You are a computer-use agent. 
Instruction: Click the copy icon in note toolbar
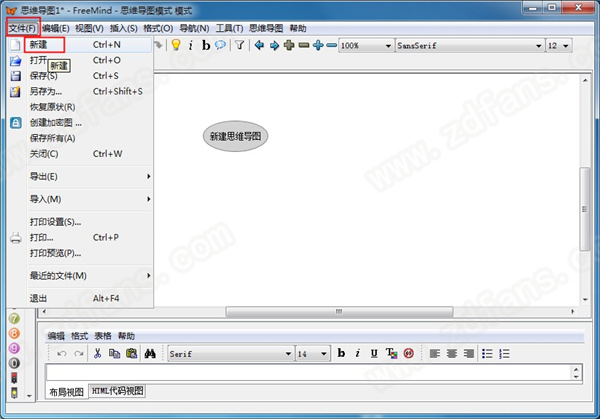[x=114, y=354]
